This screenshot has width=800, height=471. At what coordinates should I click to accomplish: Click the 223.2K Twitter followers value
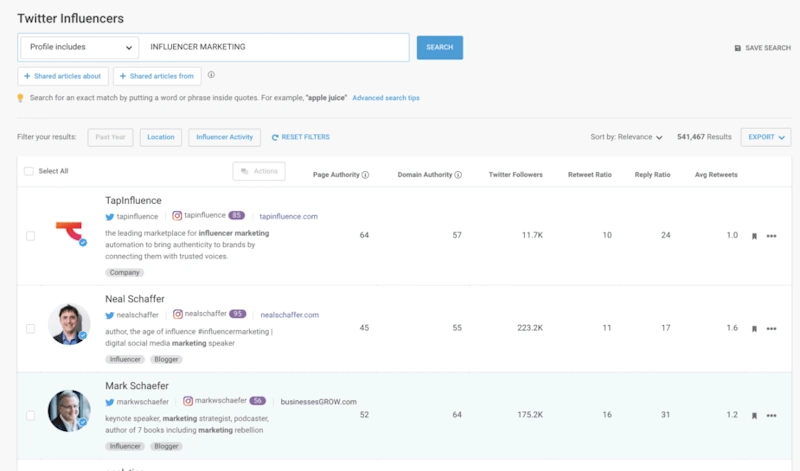click(530, 328)
